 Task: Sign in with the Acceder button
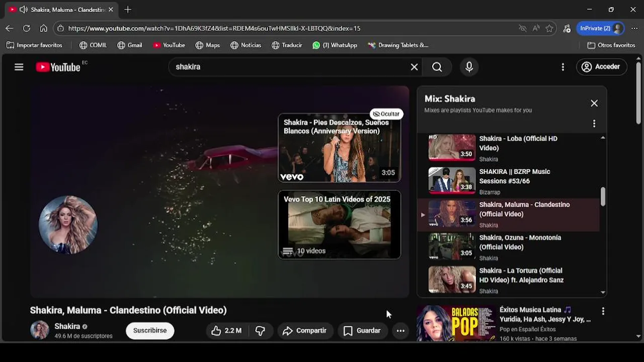coord(601,67)
